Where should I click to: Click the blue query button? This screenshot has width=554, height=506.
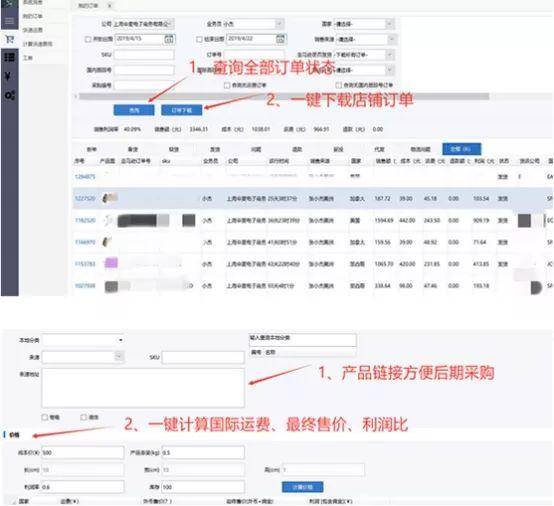134,110
